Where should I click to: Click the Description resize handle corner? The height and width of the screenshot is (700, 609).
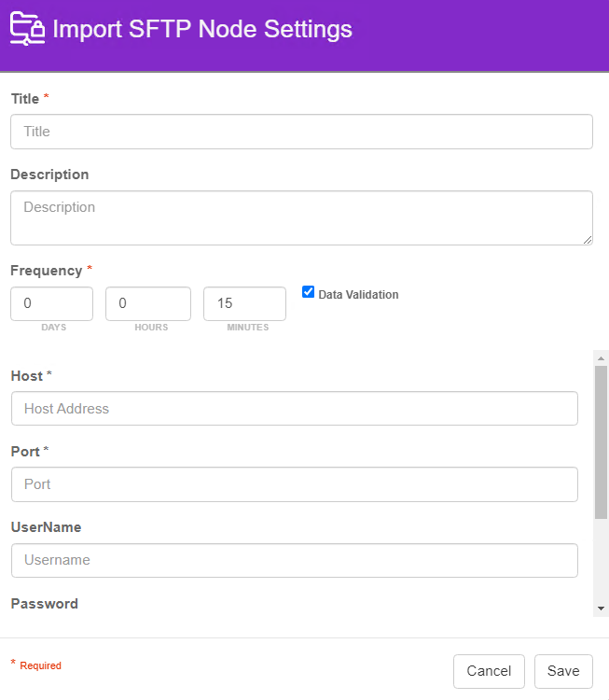coord(588,240)
